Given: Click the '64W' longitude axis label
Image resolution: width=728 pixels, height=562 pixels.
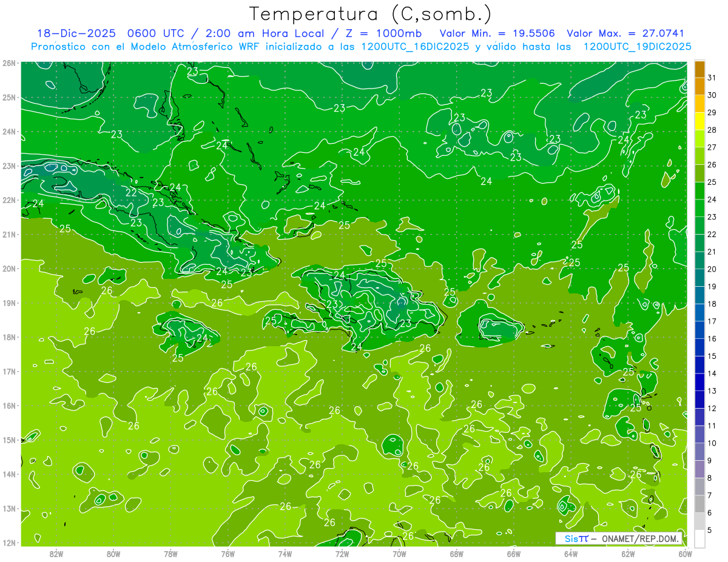Looking at the screenshot, I should pos(571,554).
